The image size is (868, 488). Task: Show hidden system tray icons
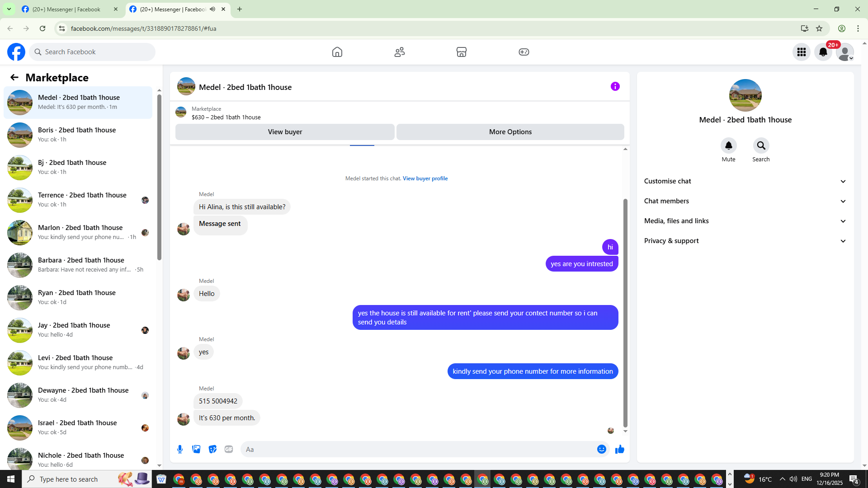783,479
